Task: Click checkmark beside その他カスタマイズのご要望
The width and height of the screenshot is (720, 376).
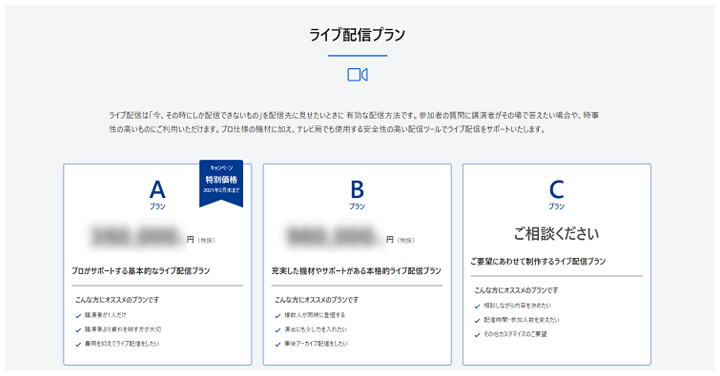Action: (x=477, y=335)
